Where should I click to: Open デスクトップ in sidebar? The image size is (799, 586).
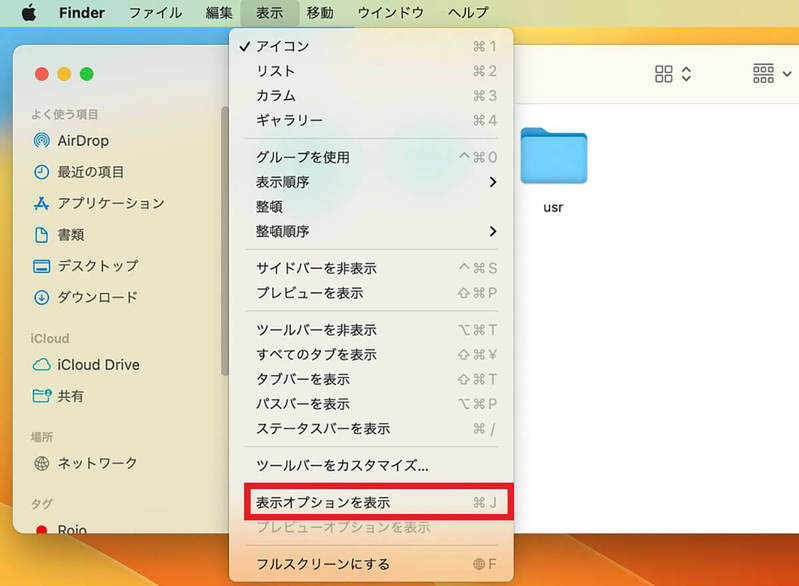[x=86, y=266]
